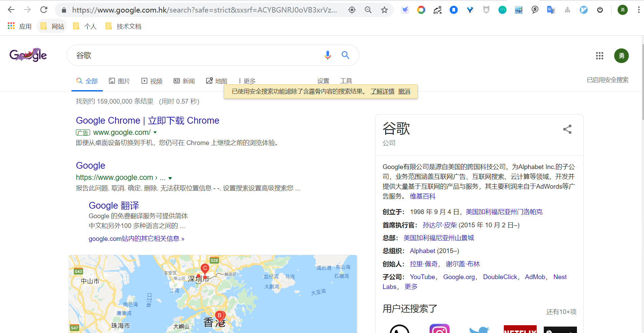Start voice search with the microphone
Viewport: 644px width, 333px height.
pos(327,55)
